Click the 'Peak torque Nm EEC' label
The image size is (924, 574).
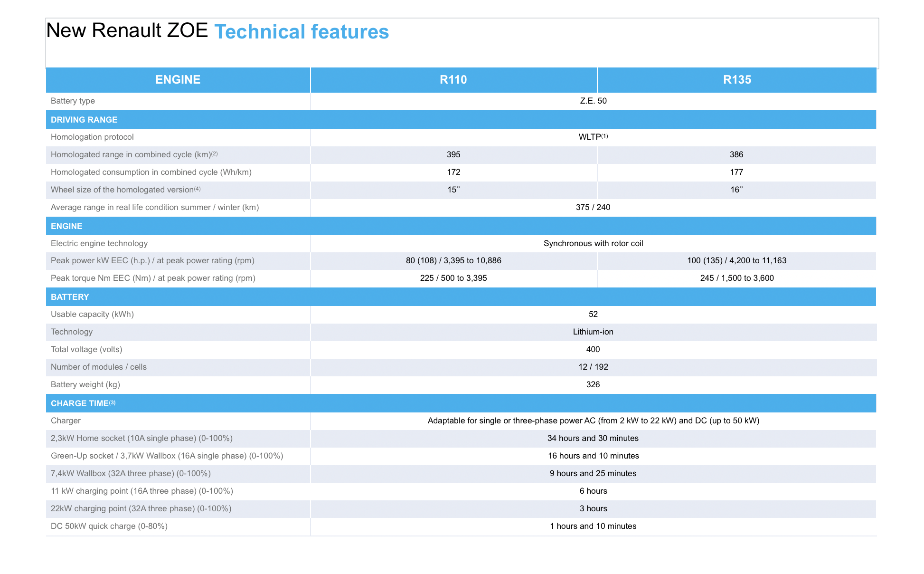[153, 278]
